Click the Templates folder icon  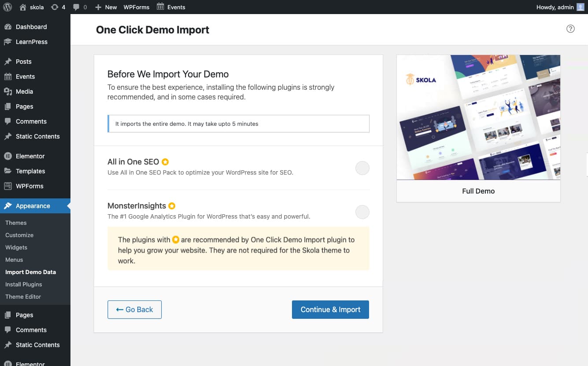[8, 171]
